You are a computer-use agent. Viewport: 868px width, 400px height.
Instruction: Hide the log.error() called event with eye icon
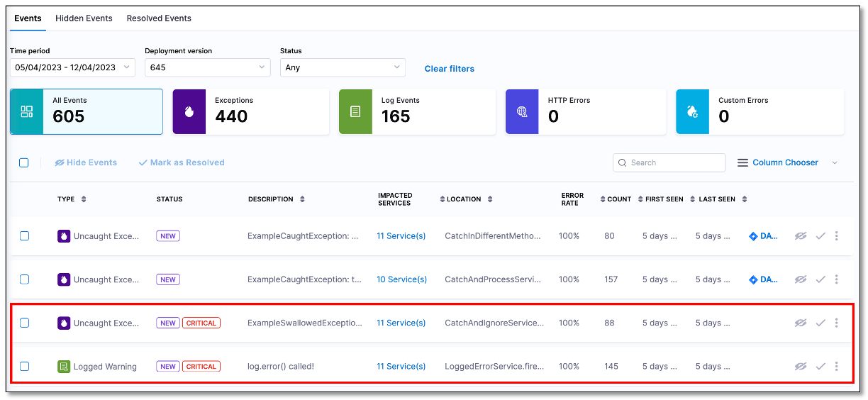point(801,367)
